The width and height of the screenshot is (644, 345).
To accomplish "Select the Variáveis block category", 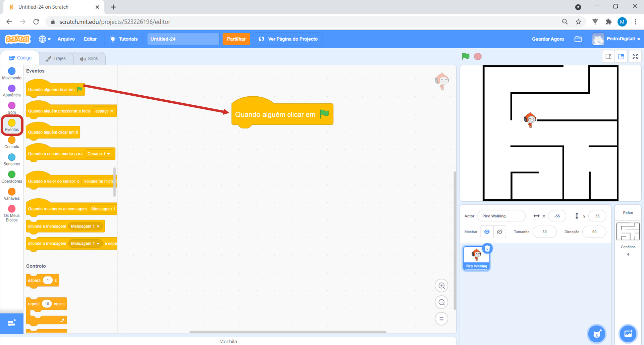I will pos(12,194).
